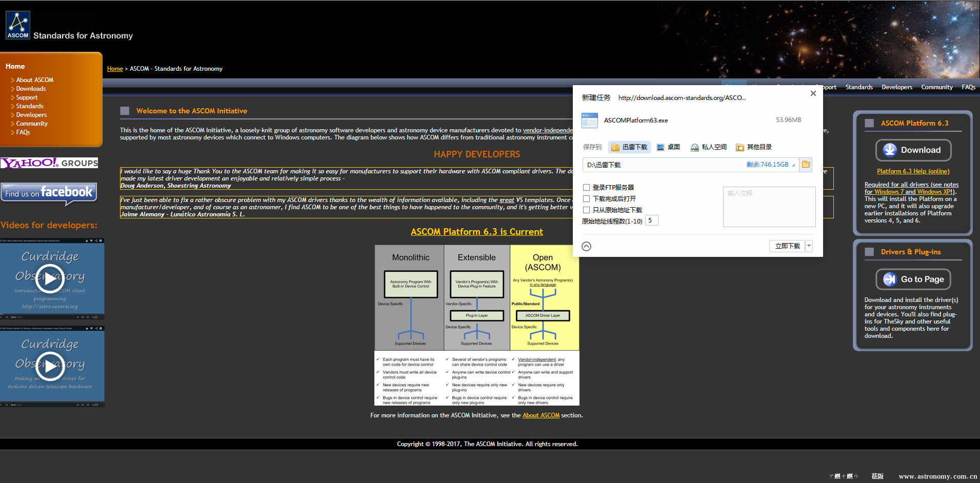
Task: Open Support in the sidebar menu
Action: coord(27,97)
